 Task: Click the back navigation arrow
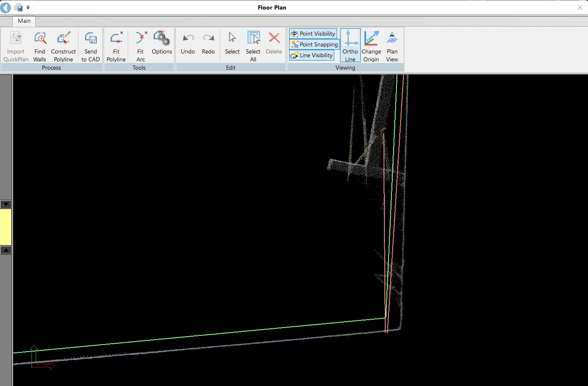click(x=5, y=7)
